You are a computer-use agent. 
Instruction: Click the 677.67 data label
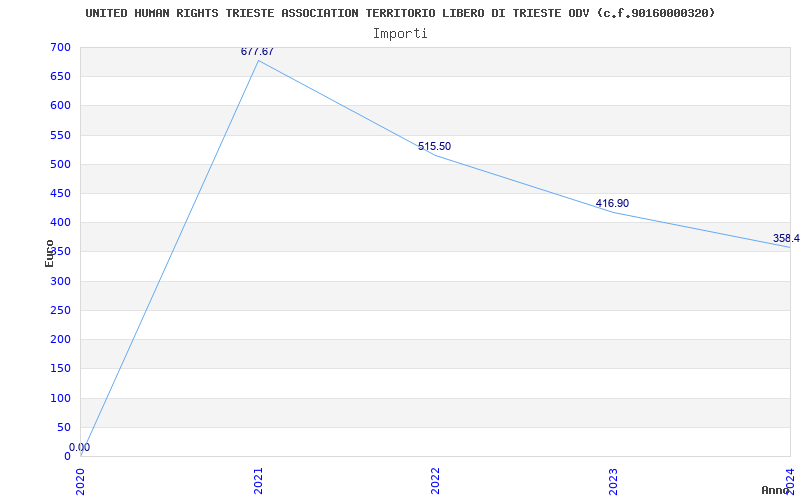pyautogui.click(x=257, y=52)
